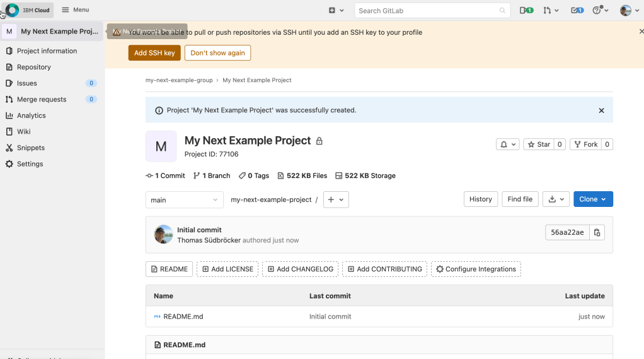Click into the Search GitLab field

(427, 11)
